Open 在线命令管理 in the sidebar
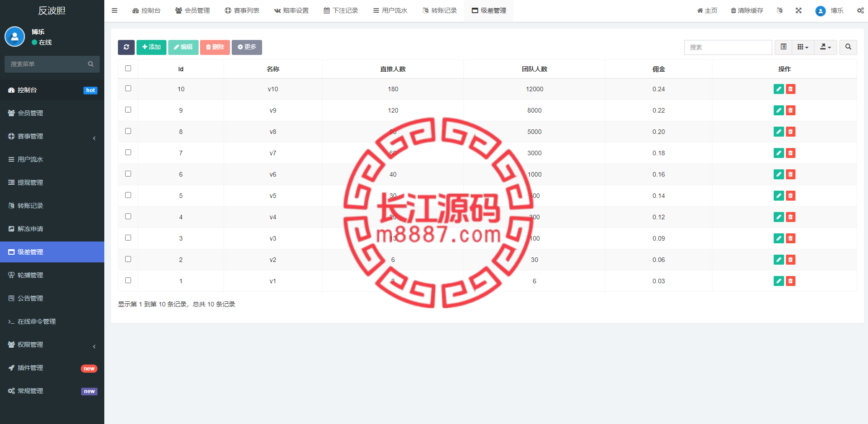868x424 pixels. coord(52,321)
